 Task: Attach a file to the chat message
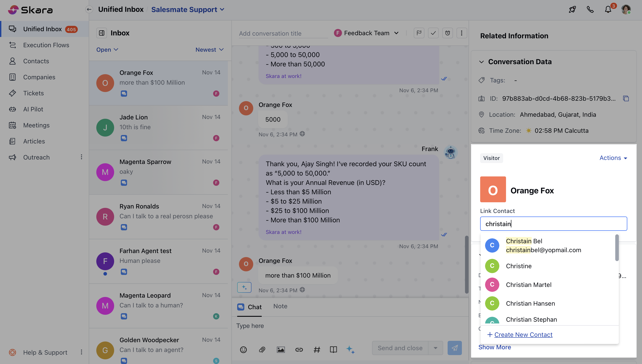click(262, 350)
